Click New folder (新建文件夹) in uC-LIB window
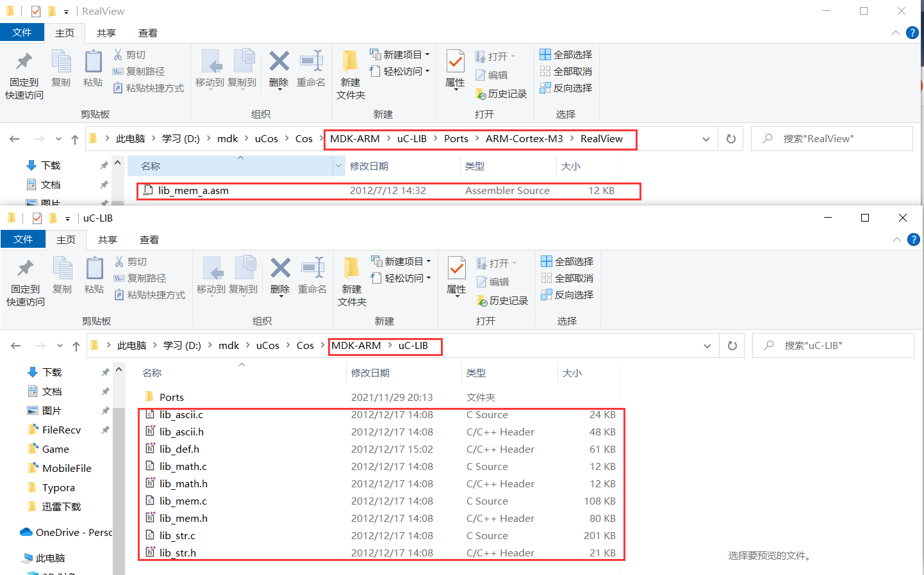The height and width of the screenshot is (575, 924). 352,282
